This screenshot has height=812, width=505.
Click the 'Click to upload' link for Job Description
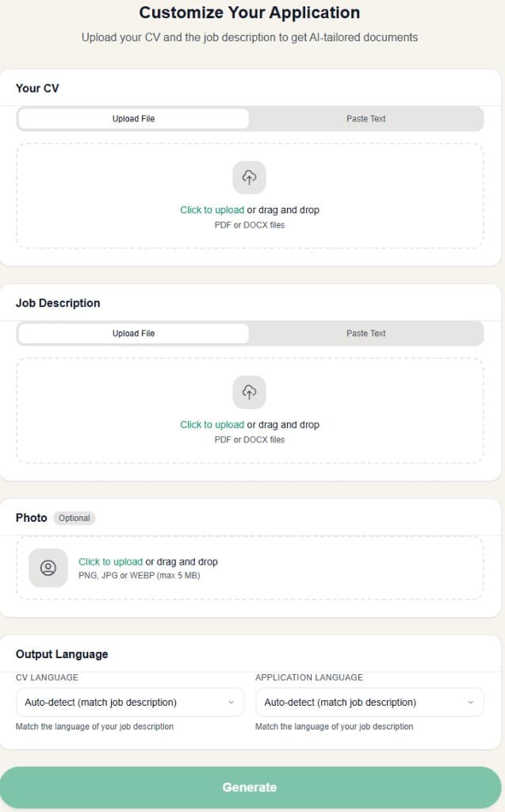point(211,424)
